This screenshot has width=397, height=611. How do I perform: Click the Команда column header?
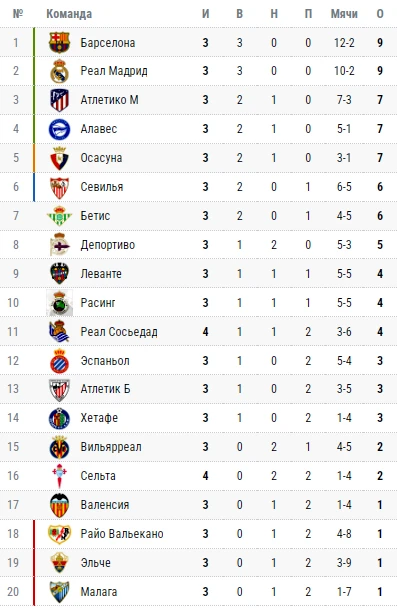[x=69, y=14]
